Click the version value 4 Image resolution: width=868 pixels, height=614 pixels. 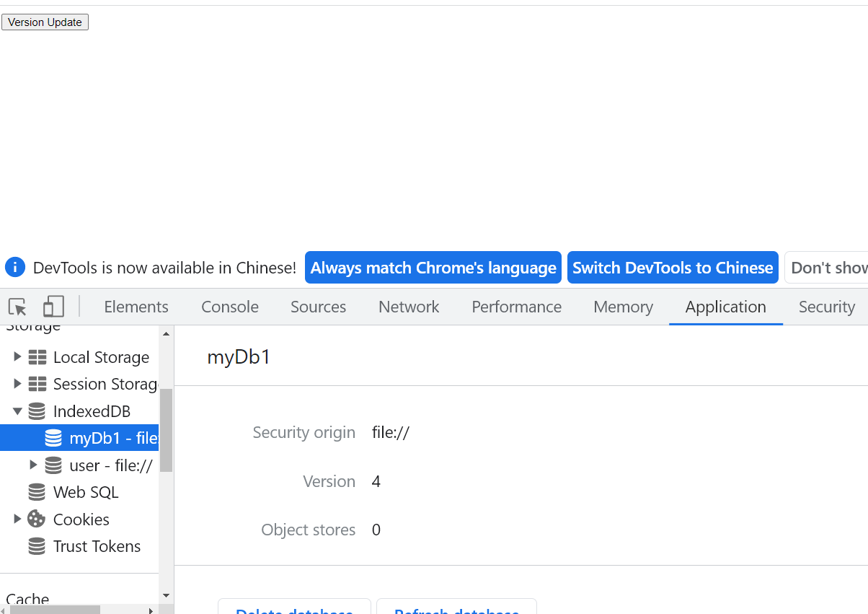pyautogui.click(x=376, y=481)
